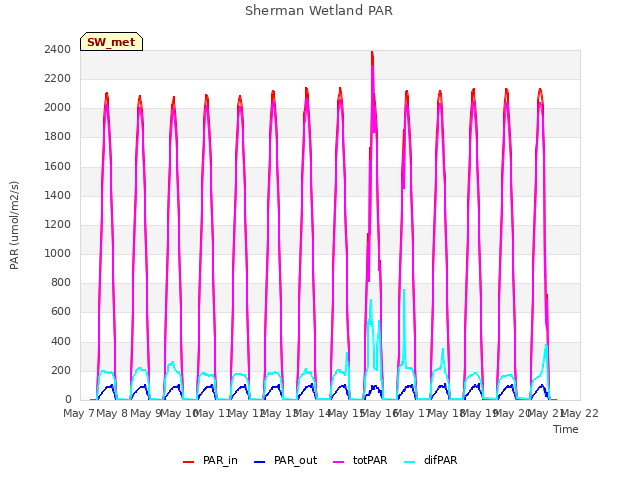Click the SW_met label badge
Screen dimensions: 640x480
[x=111, y=42]
